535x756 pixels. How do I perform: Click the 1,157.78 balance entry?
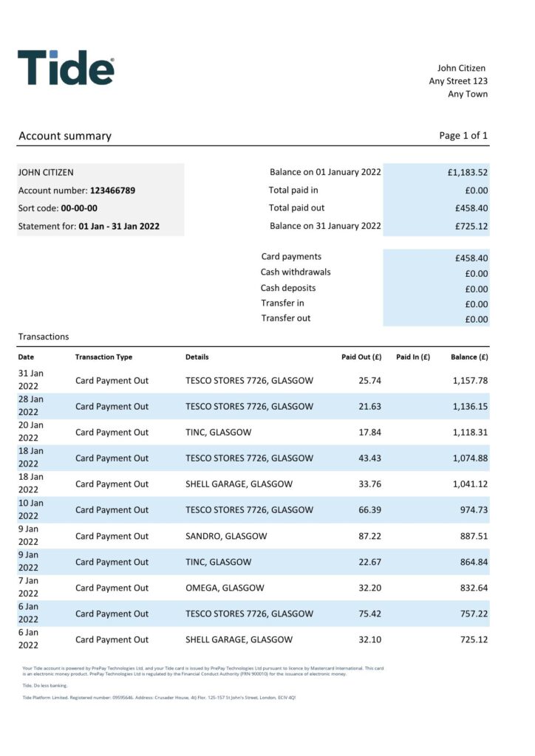pos(470,381)
